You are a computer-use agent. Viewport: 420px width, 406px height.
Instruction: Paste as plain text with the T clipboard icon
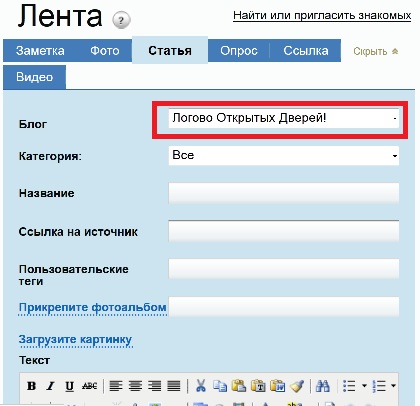click(258, 386)
